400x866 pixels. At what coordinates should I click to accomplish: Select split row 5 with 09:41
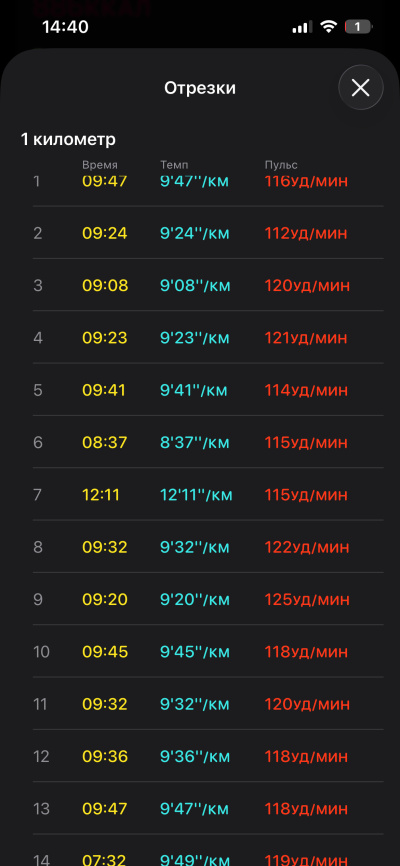pyautogui.click(x=208, y=390)
